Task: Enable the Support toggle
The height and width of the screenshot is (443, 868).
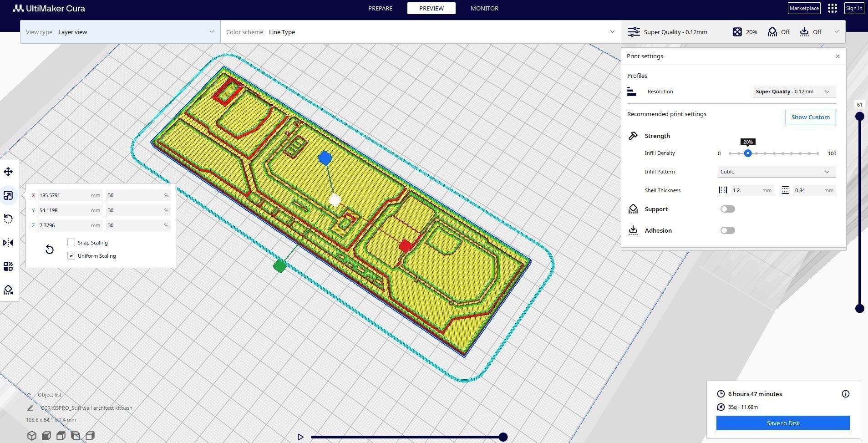Action: point(728,209)
